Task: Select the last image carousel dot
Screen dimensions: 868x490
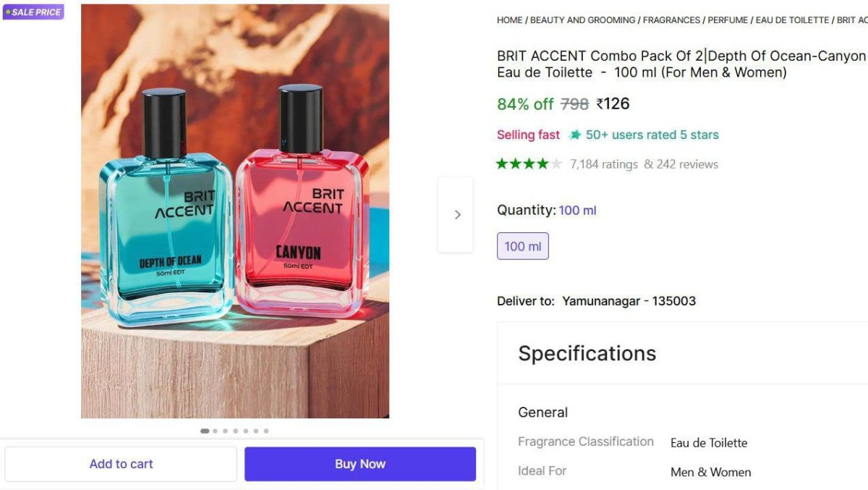Action: [266, 431]
